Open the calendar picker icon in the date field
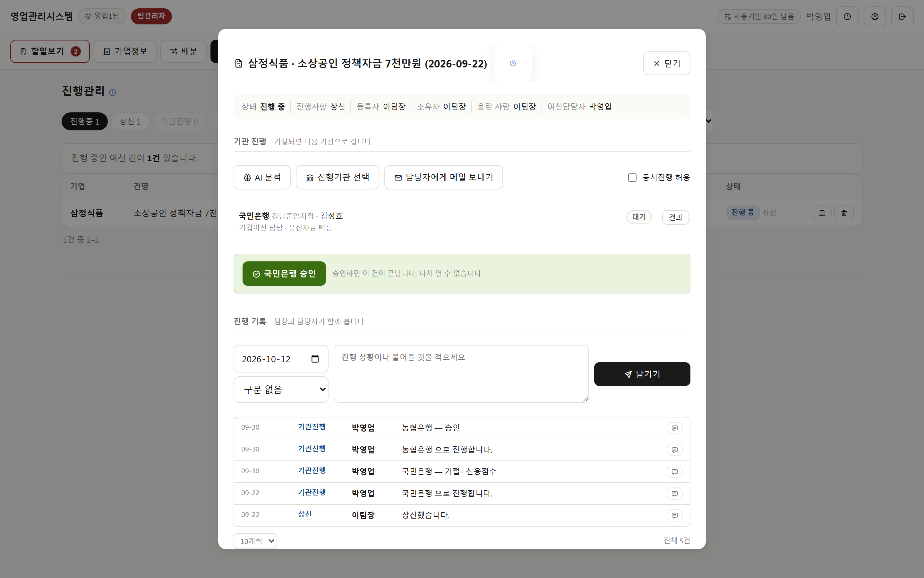 pos(315,359)
